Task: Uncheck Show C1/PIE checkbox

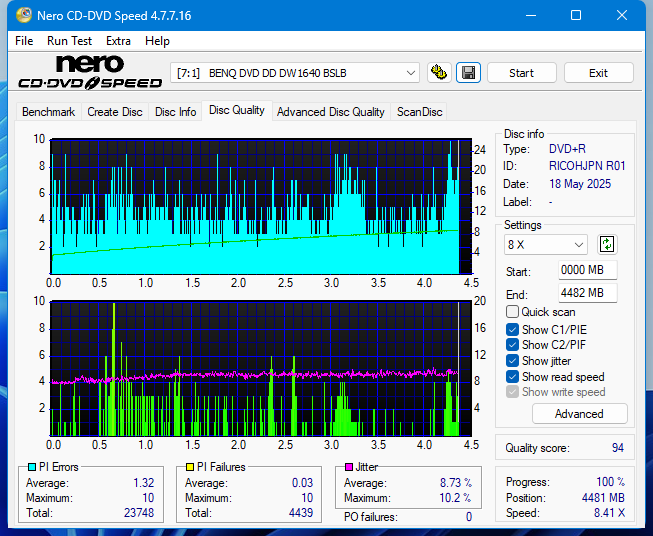Action: (513, 329)
